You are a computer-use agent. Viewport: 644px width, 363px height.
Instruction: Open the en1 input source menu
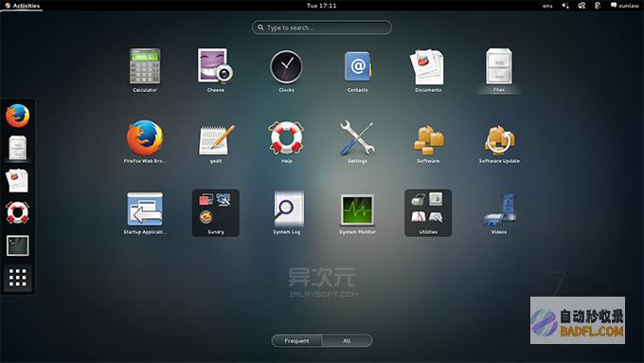click(547, 6)
